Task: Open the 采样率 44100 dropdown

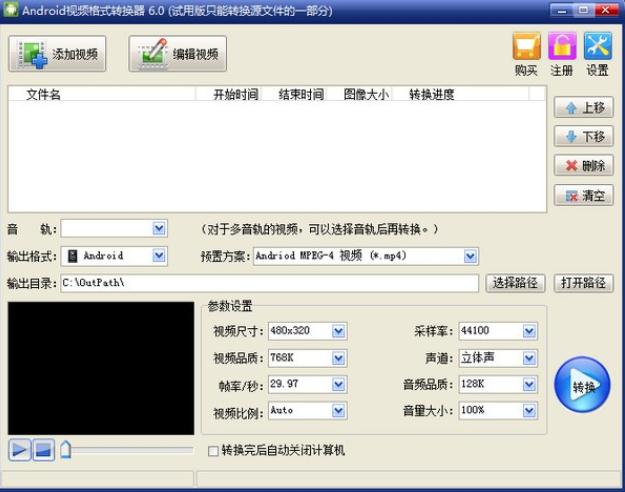Action: pos(498,331)
